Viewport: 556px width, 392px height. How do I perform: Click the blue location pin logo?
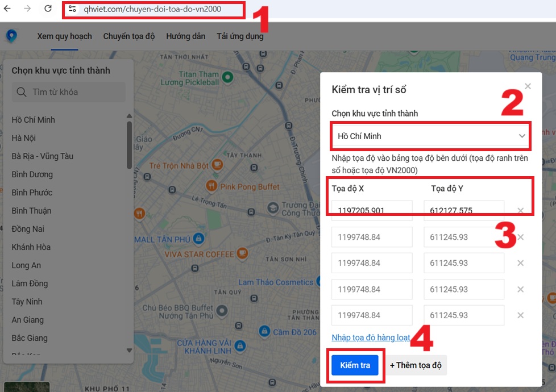[12, 36]
